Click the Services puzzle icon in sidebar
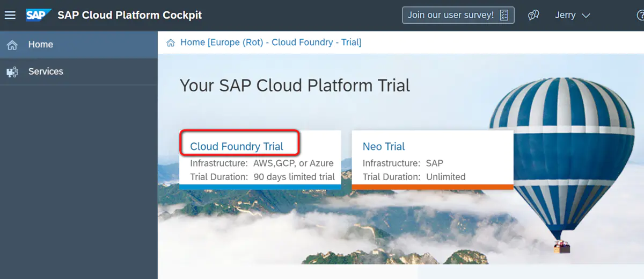Image resolution: width=644 pixels, height=279 pixels. pos(12,71)
